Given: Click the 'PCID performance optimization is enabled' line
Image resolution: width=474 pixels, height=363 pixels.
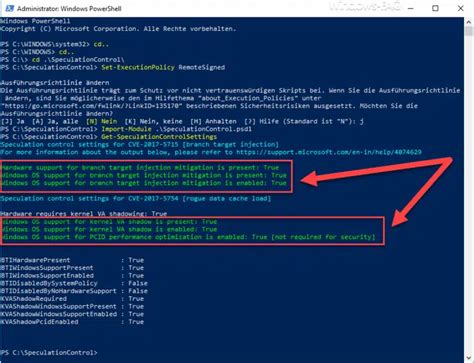Looking at the screenshot, I should coord(188,237).
